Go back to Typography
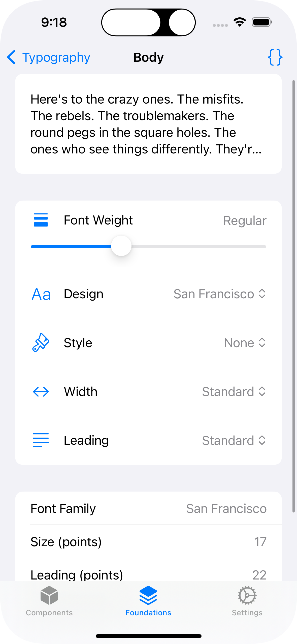This screenshot has width=297, height=644. pos(49,57)
